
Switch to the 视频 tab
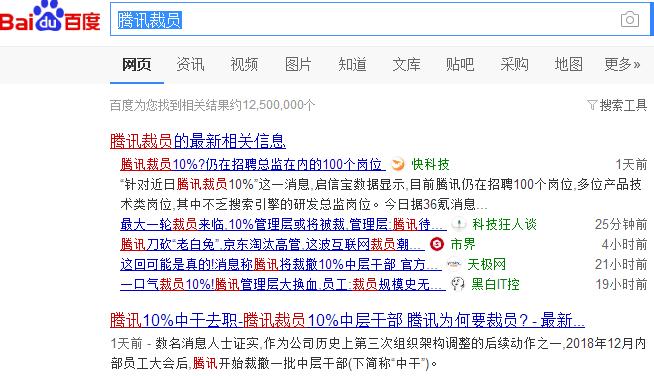[x=244, y=65]
